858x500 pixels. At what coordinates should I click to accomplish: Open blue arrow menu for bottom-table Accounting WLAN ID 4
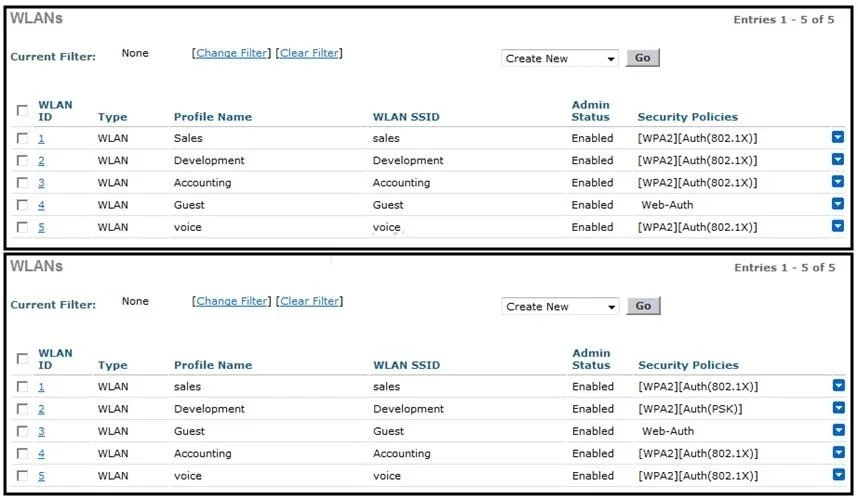[x=838, y=452]
